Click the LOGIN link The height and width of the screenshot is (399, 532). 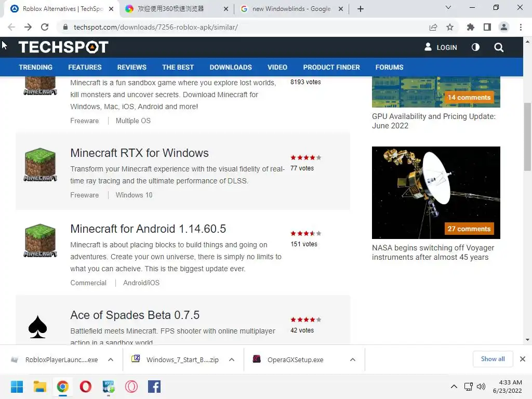(441, 47)
